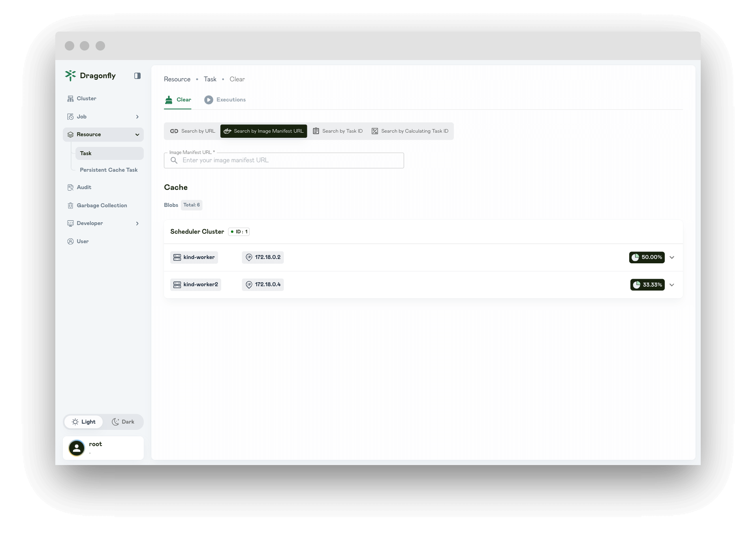Select Search by Image Manifest URL mode

pos(263,131)
